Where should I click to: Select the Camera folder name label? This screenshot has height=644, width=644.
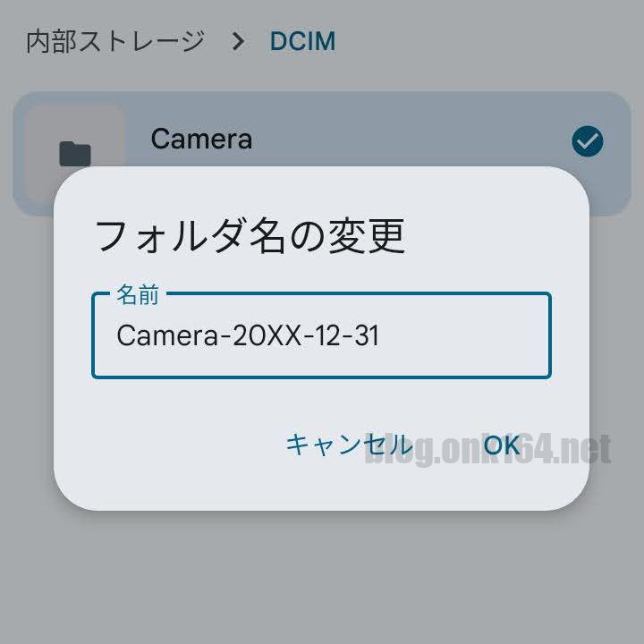tap(201, 139)
